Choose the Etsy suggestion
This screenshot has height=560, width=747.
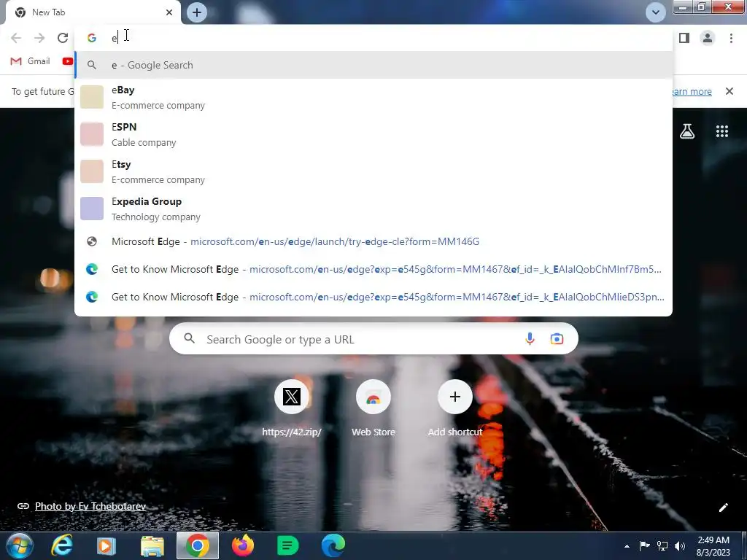[373, 171]
